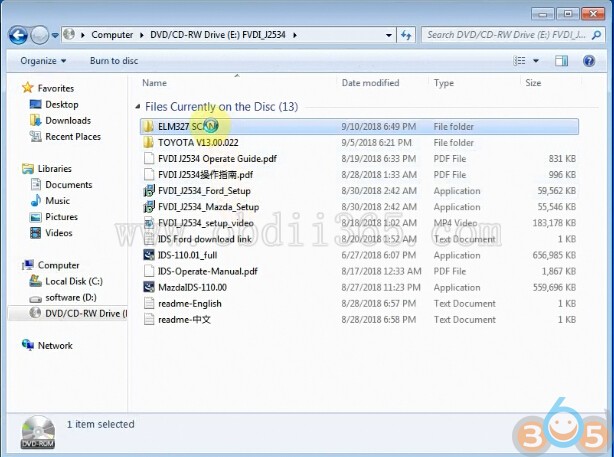614x457 pixels.
Task: Change view with the view icon
Action: click(x=519, y=61)
